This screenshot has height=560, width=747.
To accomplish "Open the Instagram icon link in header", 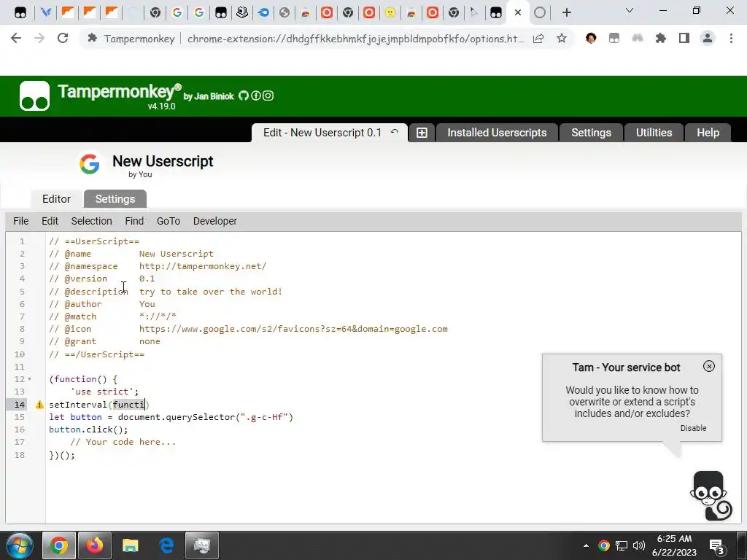I will (268, 96).
